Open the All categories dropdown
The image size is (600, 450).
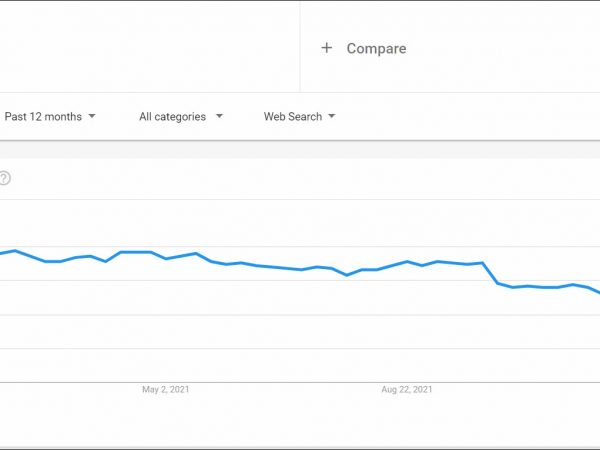[x=173, y=117]
